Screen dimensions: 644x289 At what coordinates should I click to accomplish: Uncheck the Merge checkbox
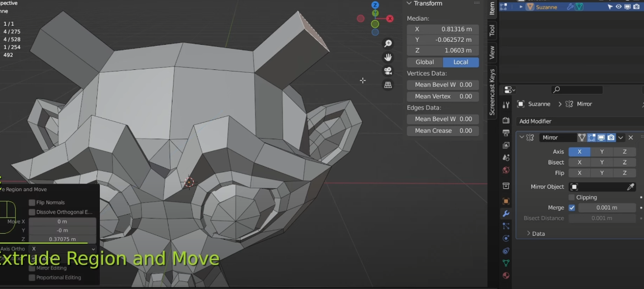click(x=571, y=208)
